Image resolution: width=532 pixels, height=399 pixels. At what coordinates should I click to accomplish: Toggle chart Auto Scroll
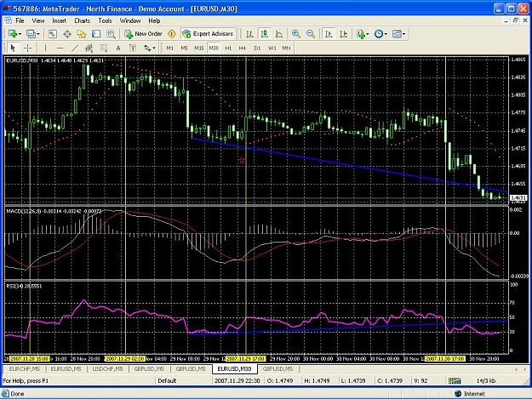(x=329, y=33)
